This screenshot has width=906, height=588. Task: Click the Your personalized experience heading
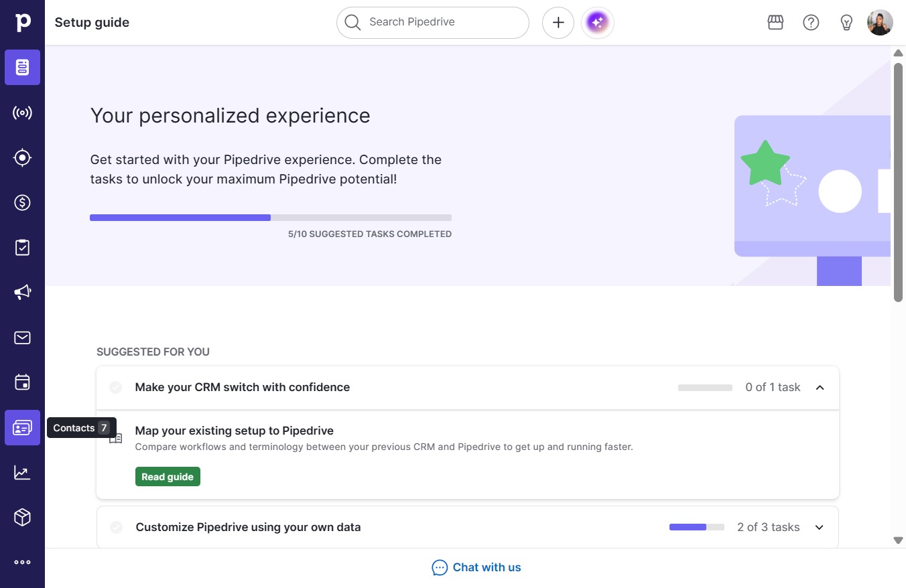point(231,115)
